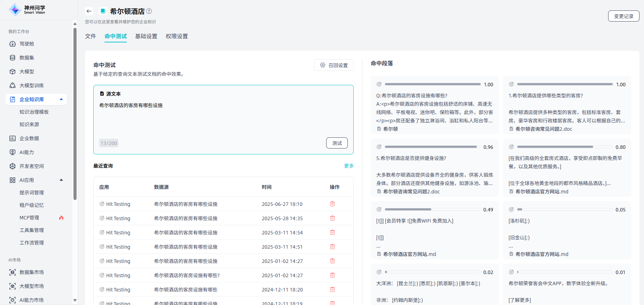Open the 权限设置 tab
The image size is (644, 305).
pyautogui.click(x=177, y=36)
